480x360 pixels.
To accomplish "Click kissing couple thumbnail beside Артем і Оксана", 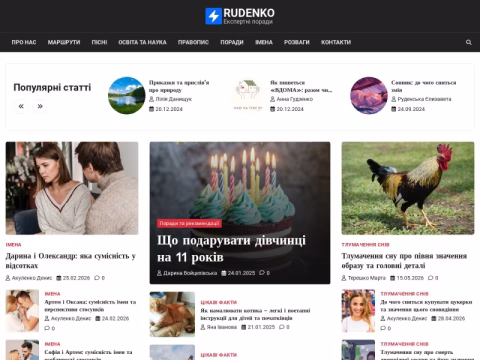I will click(x=22, y=311).
